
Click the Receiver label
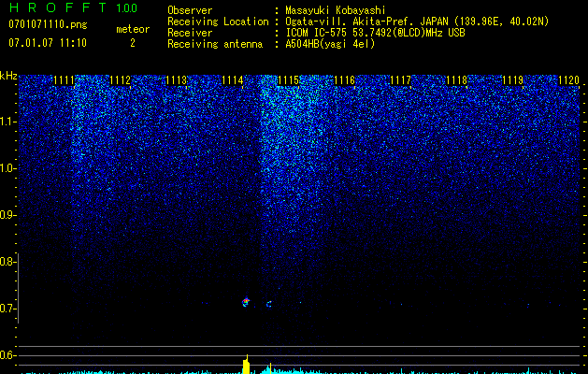click(190, 33)
